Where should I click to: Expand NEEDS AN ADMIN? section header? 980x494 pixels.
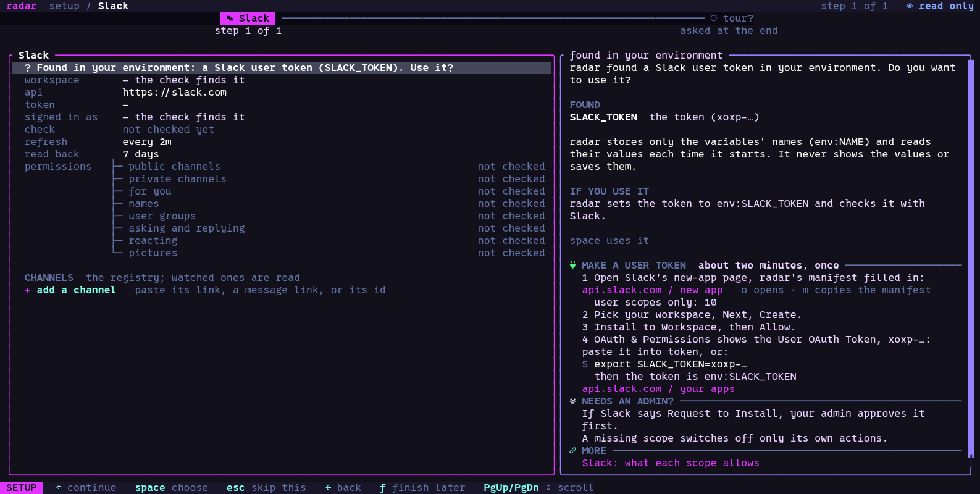[x=627, y=401]
